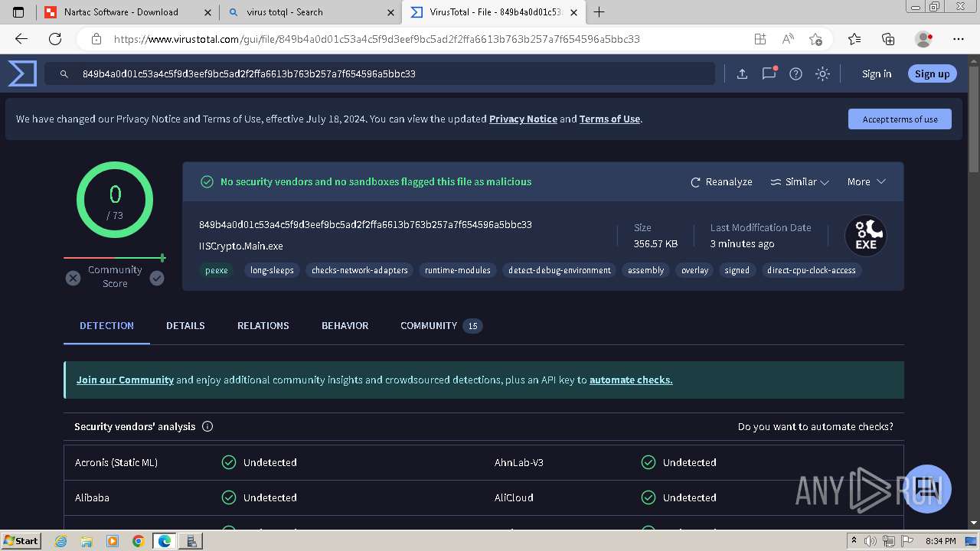Click the VirusTotal hash search field

click(x=379, y=74)
